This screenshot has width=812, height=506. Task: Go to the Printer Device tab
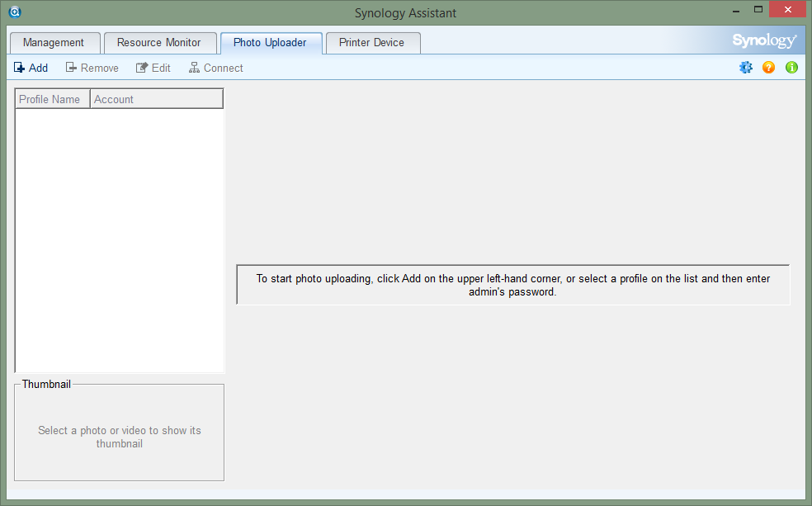(373, 43)
